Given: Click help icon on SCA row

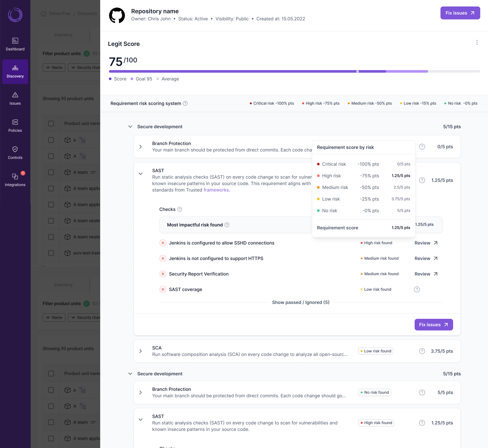Looking at the screenshot, I should 422,351.
